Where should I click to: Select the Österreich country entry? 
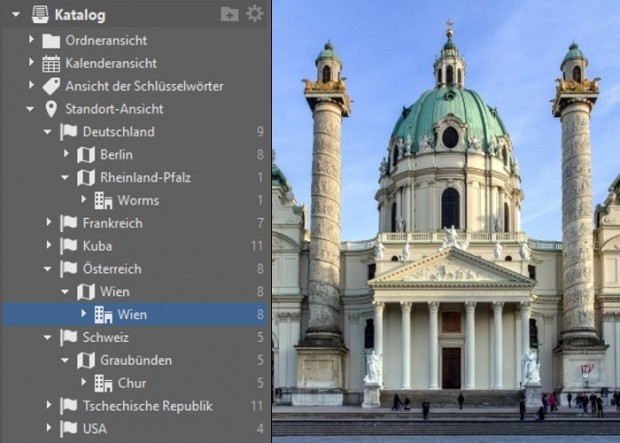[112, 269]
